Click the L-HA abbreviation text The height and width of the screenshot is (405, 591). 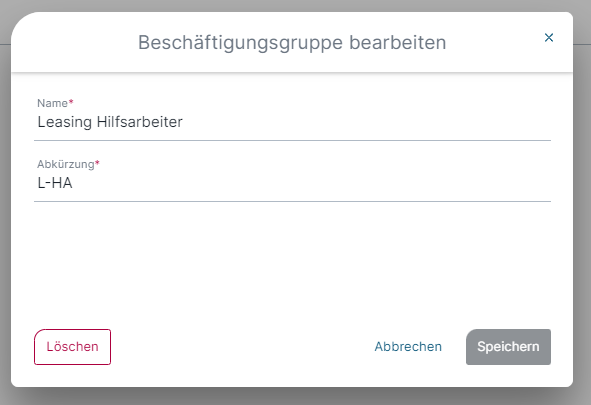tap(55, 183)
